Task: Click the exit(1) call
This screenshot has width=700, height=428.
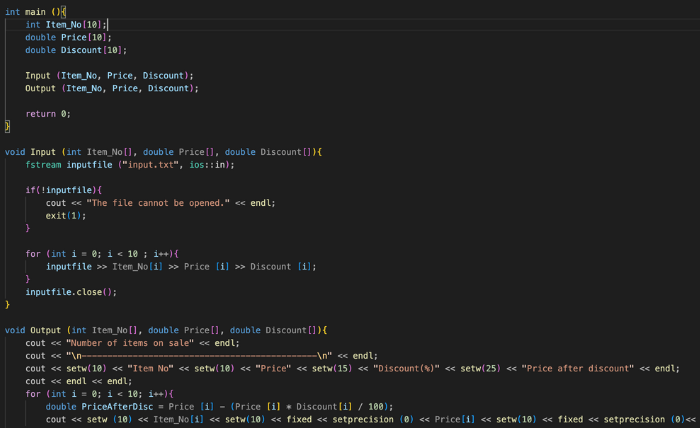Action: (62, 216)
